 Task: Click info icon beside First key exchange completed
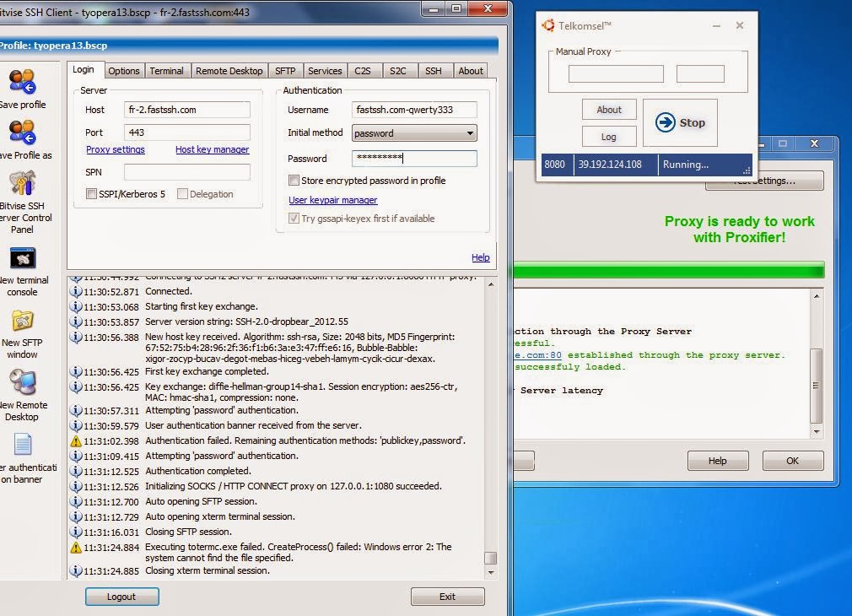(x=76, y=372)
